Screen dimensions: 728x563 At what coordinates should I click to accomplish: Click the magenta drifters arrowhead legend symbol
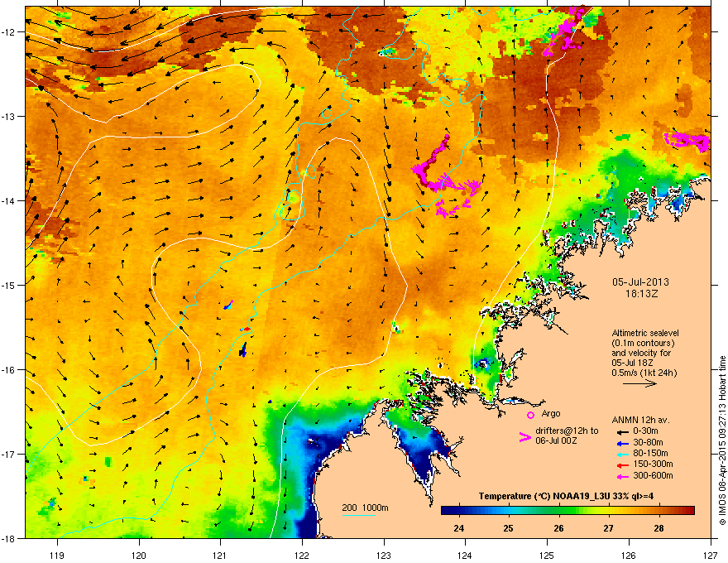pyautogui.click(x=524, y=437)
